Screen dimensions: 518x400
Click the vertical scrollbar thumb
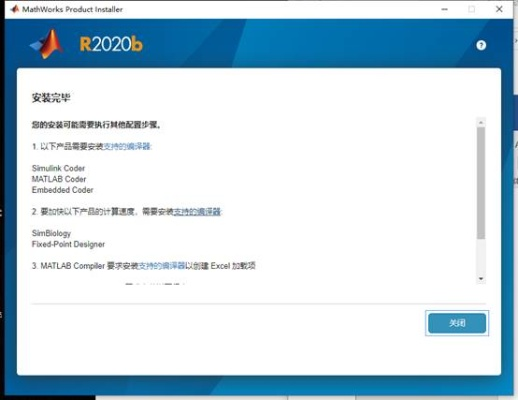pyautogui.click(x=481, y=183)
